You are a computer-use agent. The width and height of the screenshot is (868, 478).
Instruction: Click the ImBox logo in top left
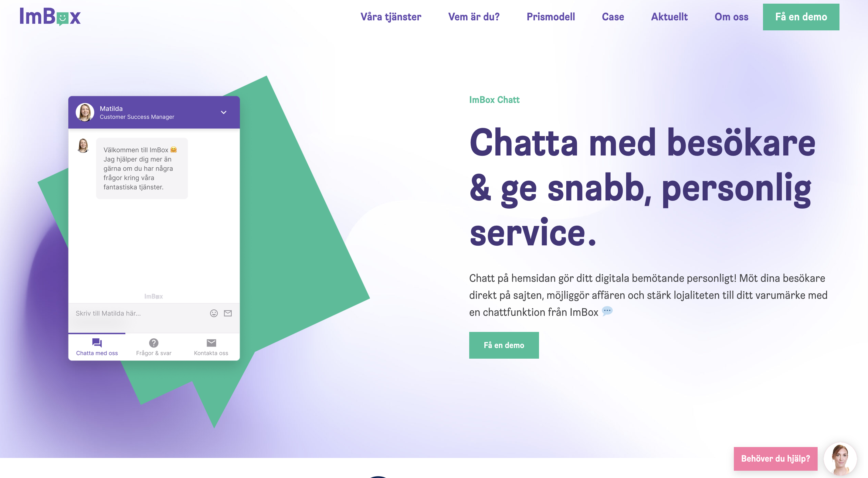pyautogui.click(x=50, y=16)
